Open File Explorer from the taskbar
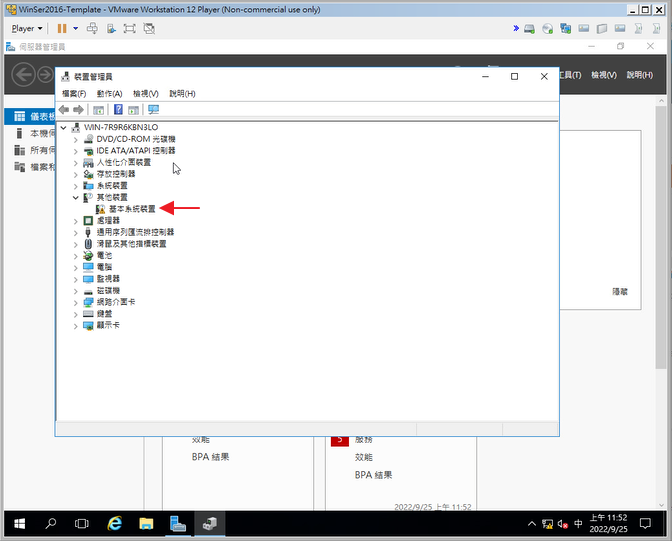This screenshot has width=672, height=541. click(x=146, y=523)
